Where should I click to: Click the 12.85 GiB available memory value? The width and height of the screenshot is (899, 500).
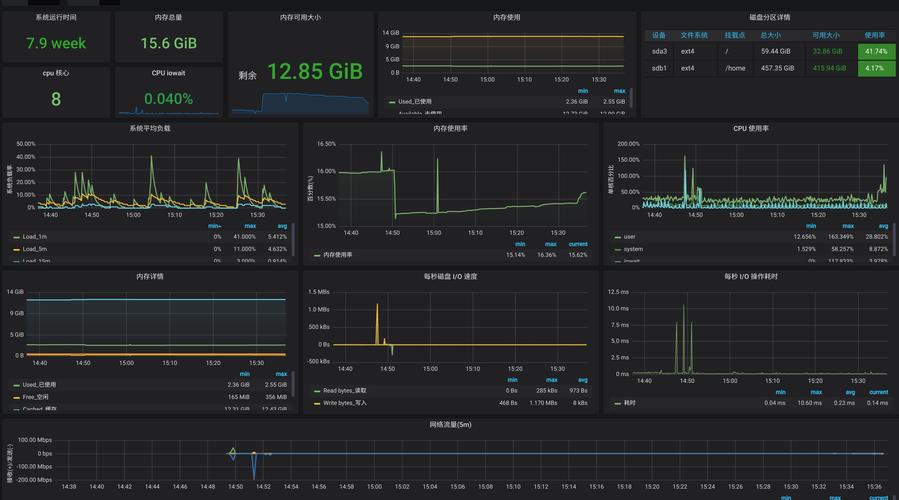point(315,72)
